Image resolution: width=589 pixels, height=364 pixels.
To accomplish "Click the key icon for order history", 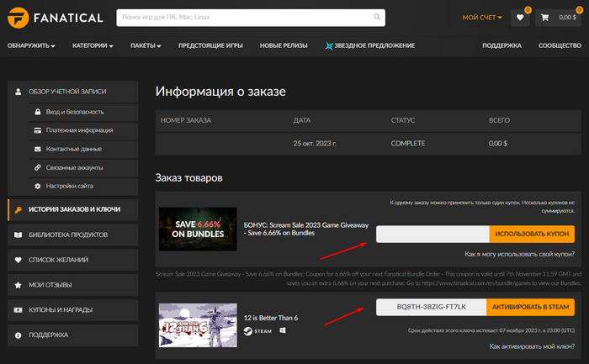I will point(19,208).
